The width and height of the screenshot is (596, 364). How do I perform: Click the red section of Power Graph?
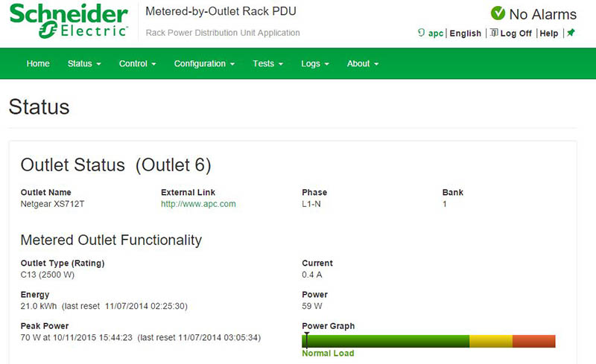[533, 341]
